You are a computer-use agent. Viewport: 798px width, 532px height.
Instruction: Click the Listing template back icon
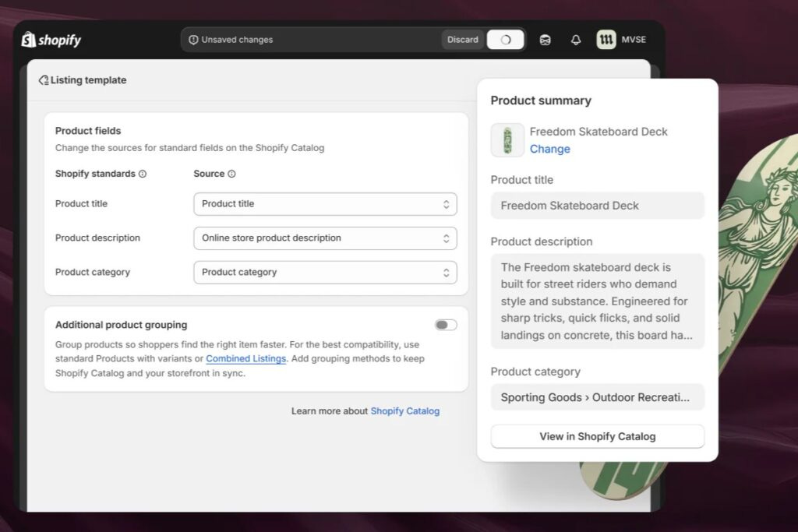pos(44,80)
